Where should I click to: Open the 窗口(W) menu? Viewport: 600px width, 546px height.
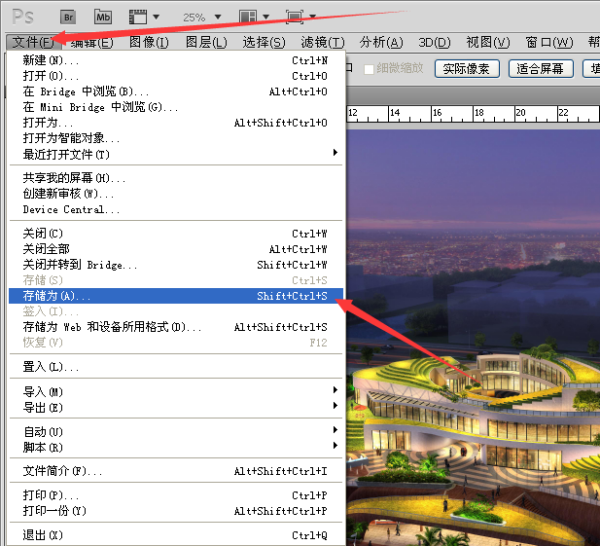[x=549, y=42]
